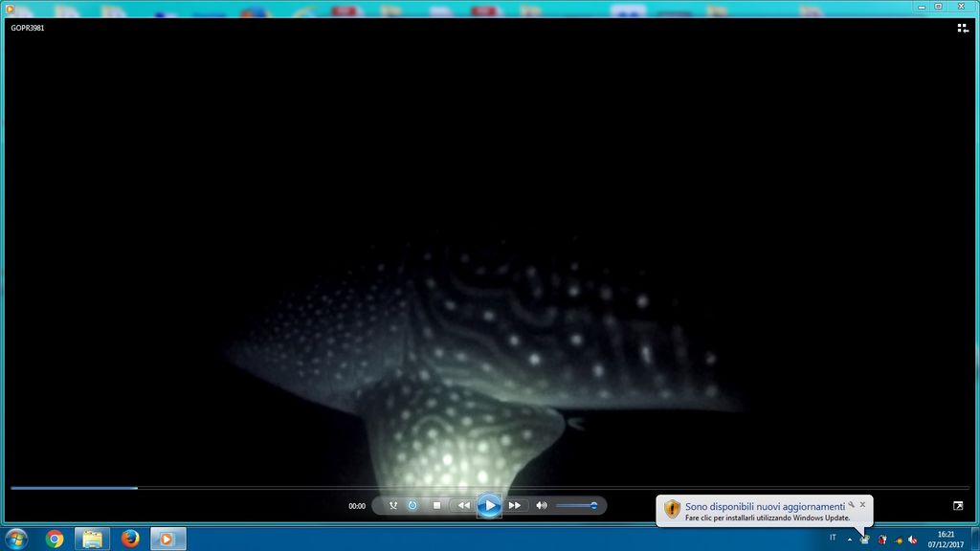This screenshot has height=551, width=980.
Task: Switch to Library view icon
Action: pos(963,28)
